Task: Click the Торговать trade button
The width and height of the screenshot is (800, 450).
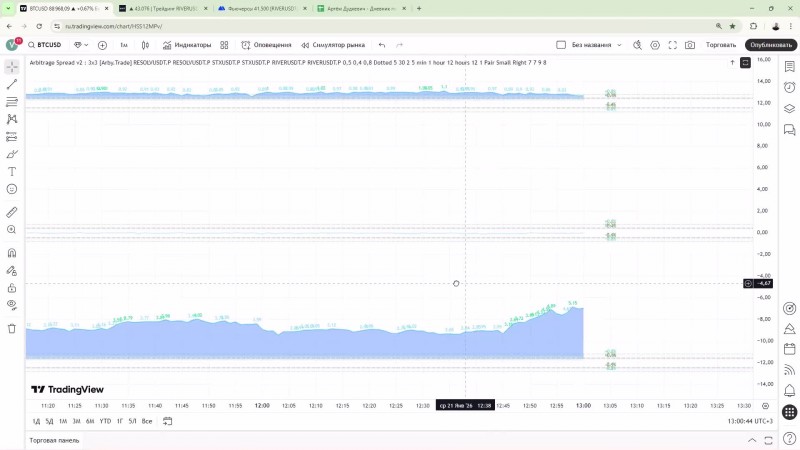Action: [x=721, y=45]
